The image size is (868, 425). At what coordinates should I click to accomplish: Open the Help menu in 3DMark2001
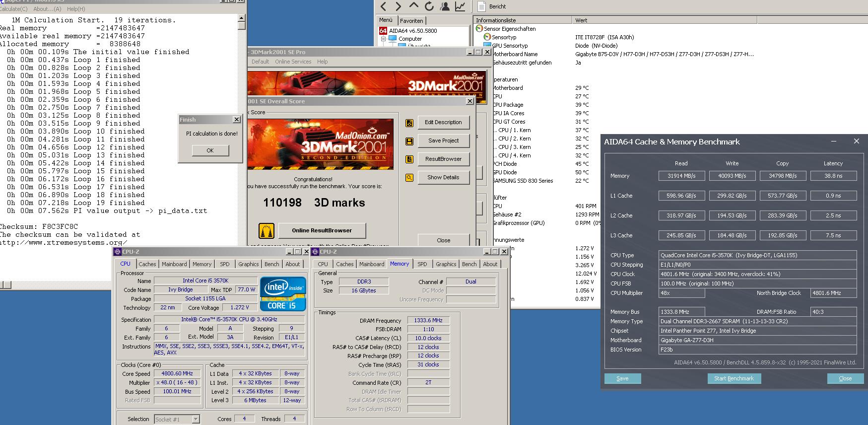click(x=323, y=62)
